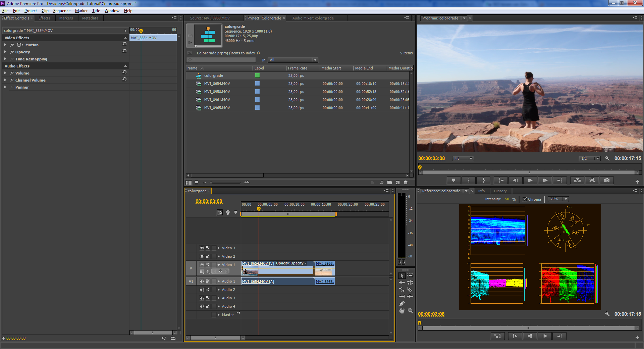The image size is (644, 349).
Task: Switch to the Effects tab
Action: 44,18
